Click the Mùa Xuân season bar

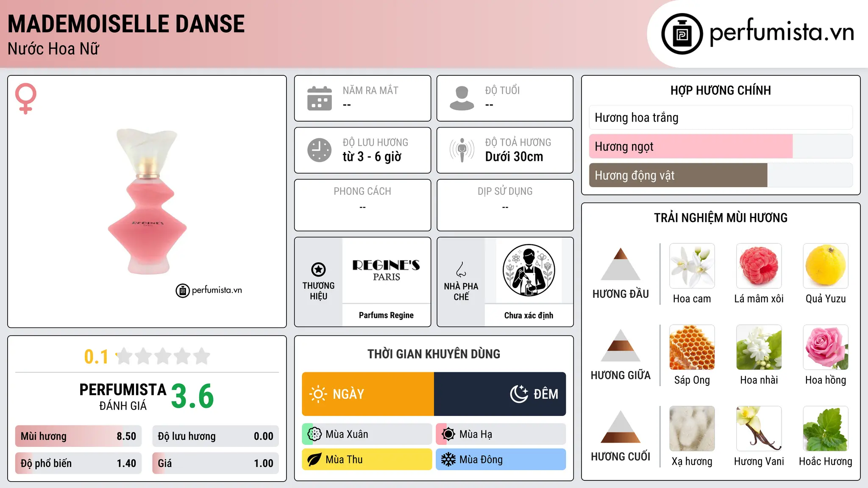click(x=367, y=434)
